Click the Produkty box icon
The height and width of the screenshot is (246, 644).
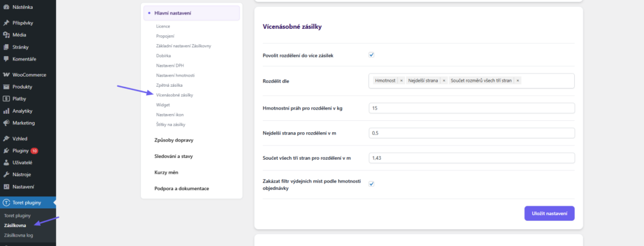(x=6, y=87)
